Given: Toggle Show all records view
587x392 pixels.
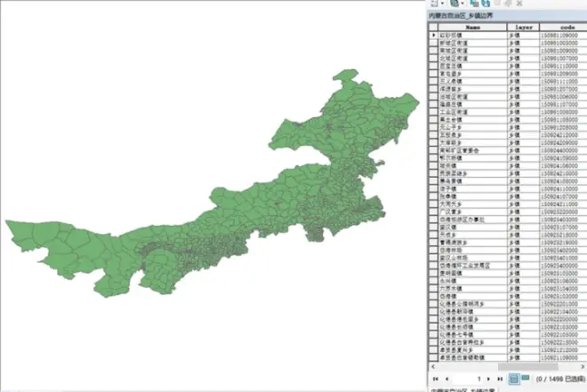Looking at the screenshot, I should pyautogui.click(x=515, y=379).
